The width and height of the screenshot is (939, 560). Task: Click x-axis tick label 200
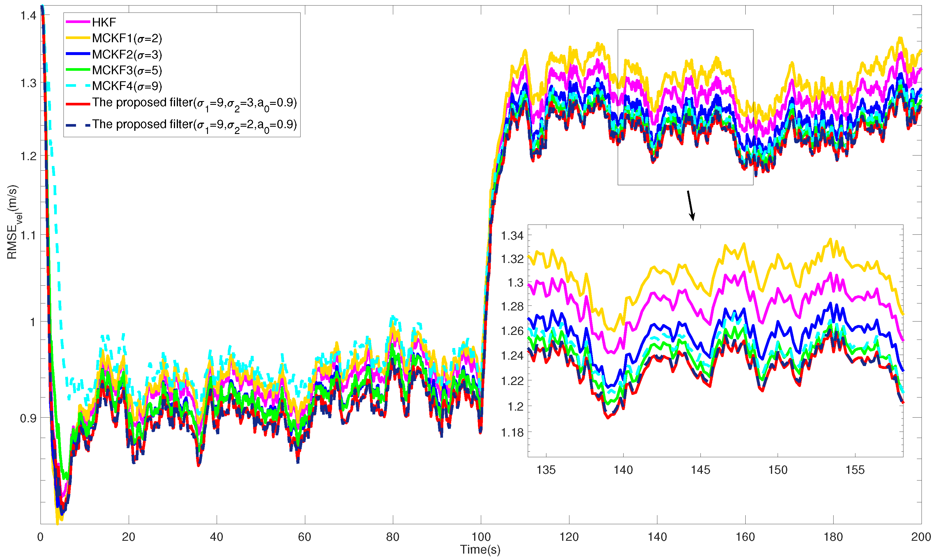tap(921, 537)
